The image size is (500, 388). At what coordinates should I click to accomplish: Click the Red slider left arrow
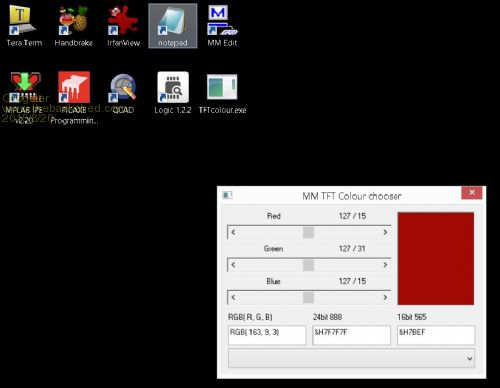(x=233, y=232)
